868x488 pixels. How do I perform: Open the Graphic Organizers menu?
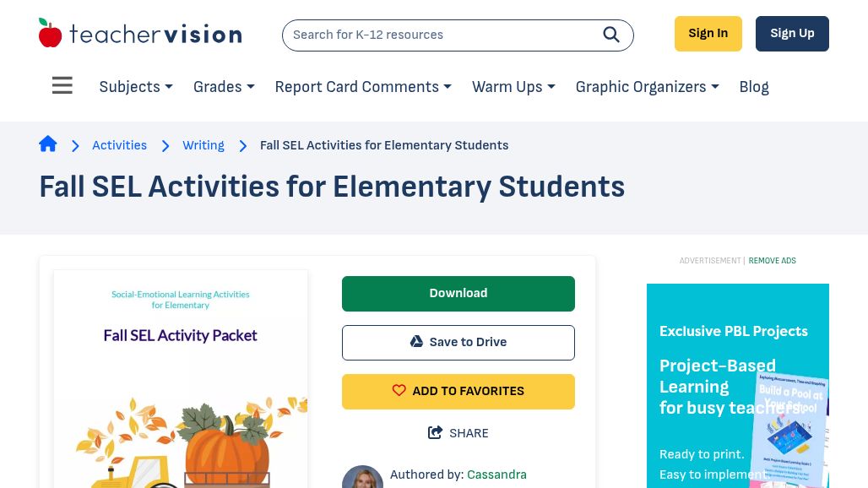tap(647, 87)
